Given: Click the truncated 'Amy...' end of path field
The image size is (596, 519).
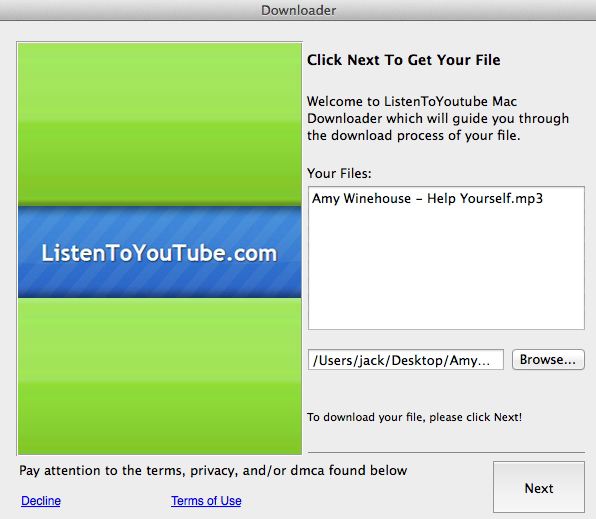Looking at the screenshot, I should coord(470,360).
